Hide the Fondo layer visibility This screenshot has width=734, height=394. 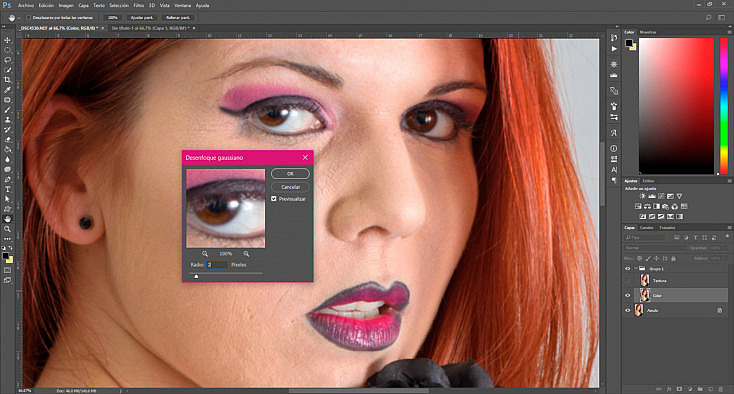(628, 310)
